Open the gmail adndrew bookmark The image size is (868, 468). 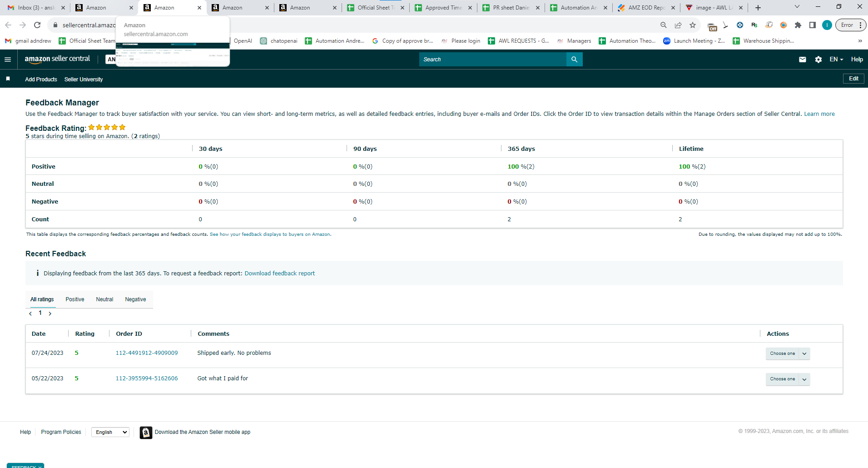point(28,41)
